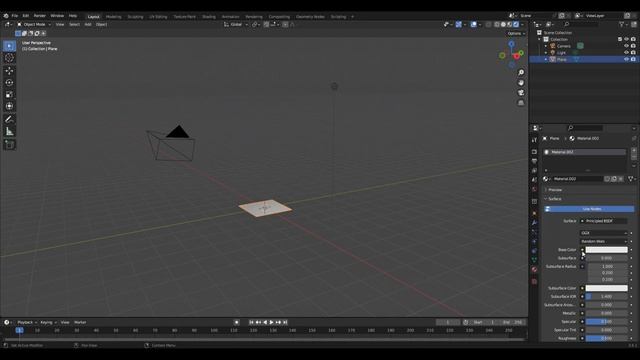
Task: Disable Plane in renders camera icon
Action: pyautogui.click(x=633, y=59)
